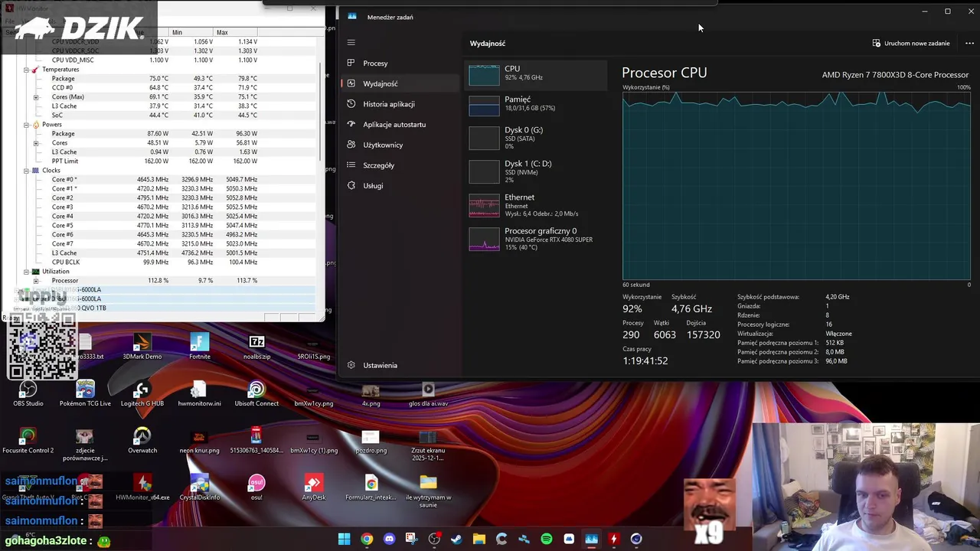Screen dimensions: 980x551
Task: Switch to the Szczegóły tab
Action: (x=400, y=165)
